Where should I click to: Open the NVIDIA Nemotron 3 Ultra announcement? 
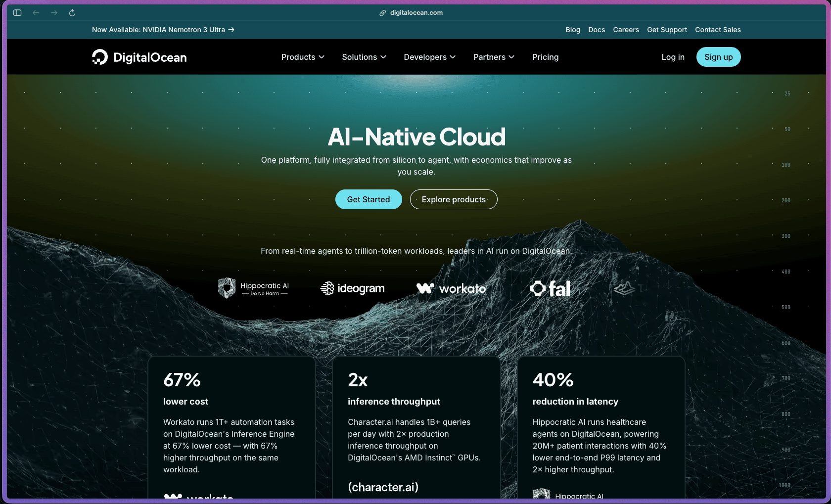tap(163, 30)
